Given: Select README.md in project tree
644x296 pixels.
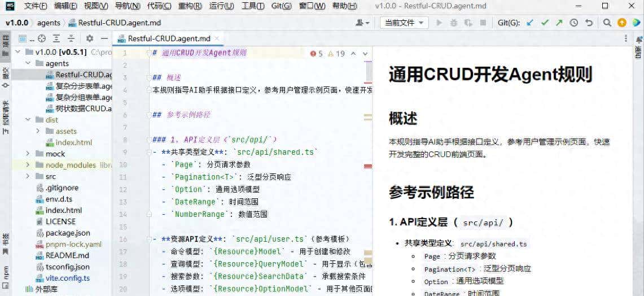Looking at the screenshot, I should tap(67, 255).
